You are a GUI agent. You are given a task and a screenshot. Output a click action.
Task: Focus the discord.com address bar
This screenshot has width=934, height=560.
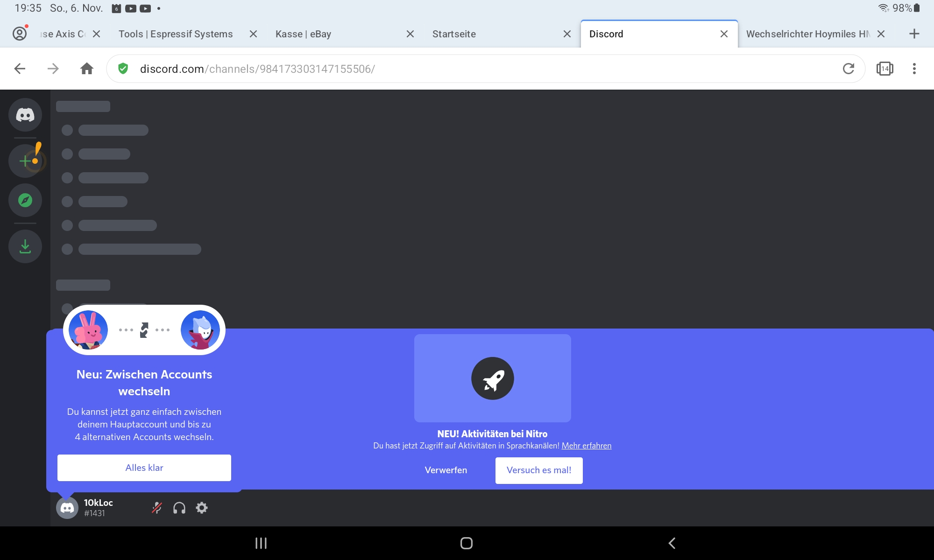[x=486, y=69]
